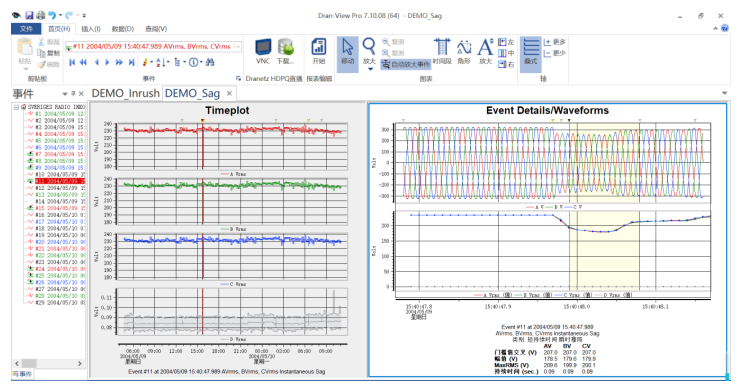Image resolution: width=739 pixels, height=392 pixels.
Task: Pin the 事件 events panel
Action: tap(73, 94)
